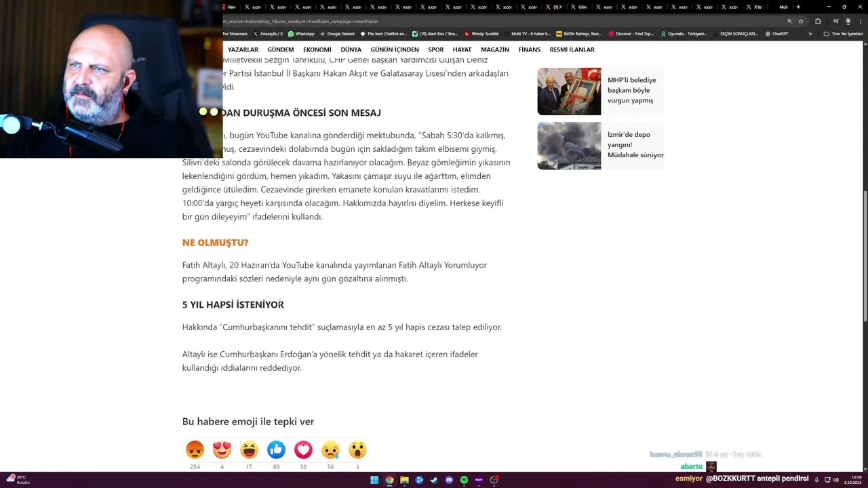Viewport: 868px width, 488px height.
Task: Select the NE OLMUŞTU? heading
Action: (215, 243)
